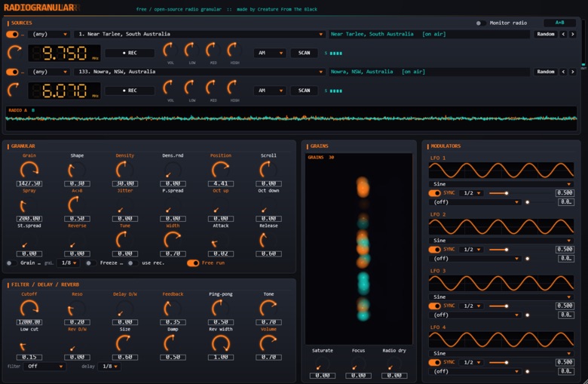Image resolution: width=588 pixels, height=384 pixels.
Task: Click the reverb Size knob
Action: click(125, 344)
